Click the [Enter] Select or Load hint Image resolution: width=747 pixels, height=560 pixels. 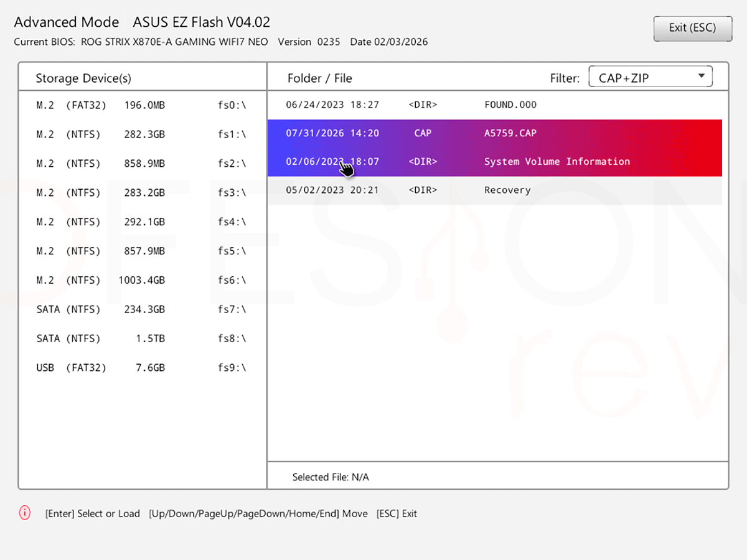pos(93,514)
